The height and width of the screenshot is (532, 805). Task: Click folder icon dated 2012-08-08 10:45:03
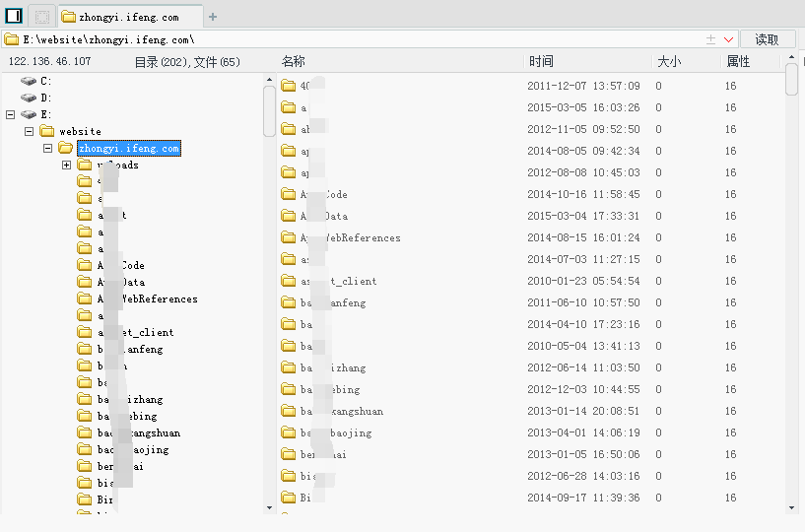(289, 172)
